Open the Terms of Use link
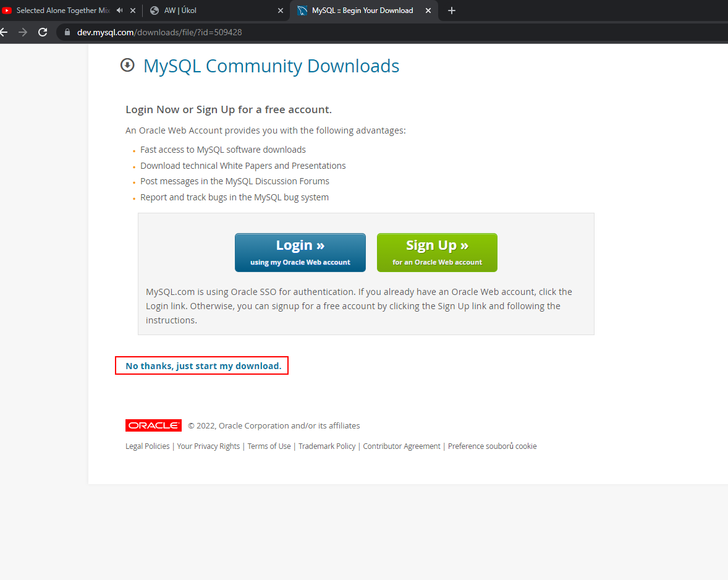This screenshot has height=580, width=728. 269,446
